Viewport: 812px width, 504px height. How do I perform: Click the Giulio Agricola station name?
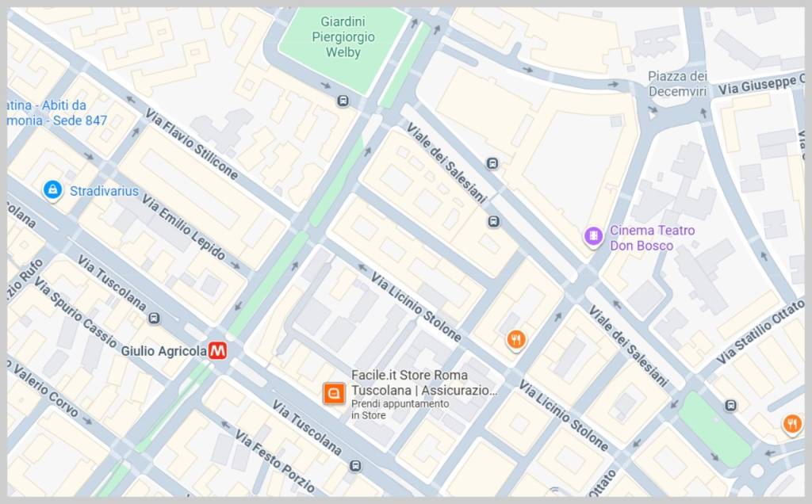[163, 351]
